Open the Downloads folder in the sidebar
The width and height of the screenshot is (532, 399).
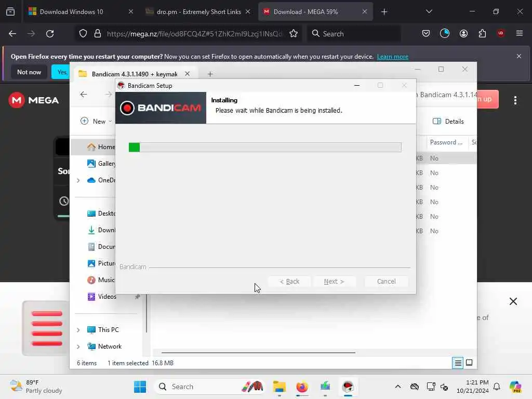(101, 230)
